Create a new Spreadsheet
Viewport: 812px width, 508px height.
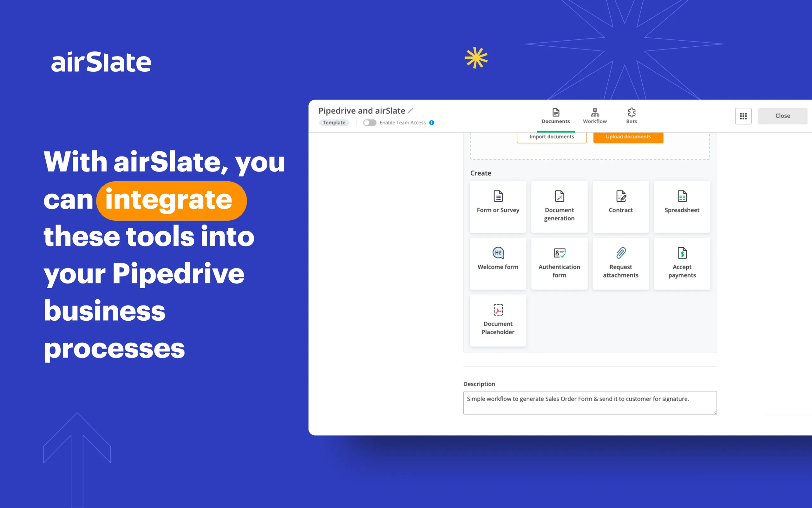pos(682,207)
